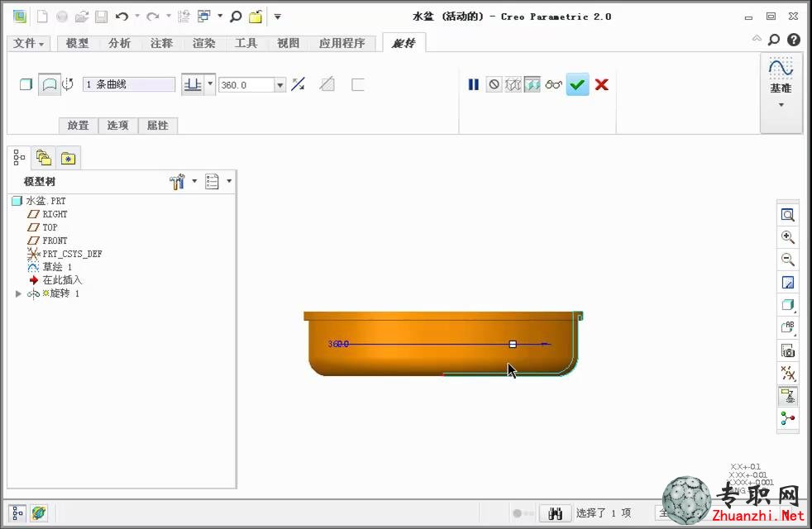Open the Undo history dropdown arrow
The height and width of the screenshot is (529, 812).
coord(137,16)
